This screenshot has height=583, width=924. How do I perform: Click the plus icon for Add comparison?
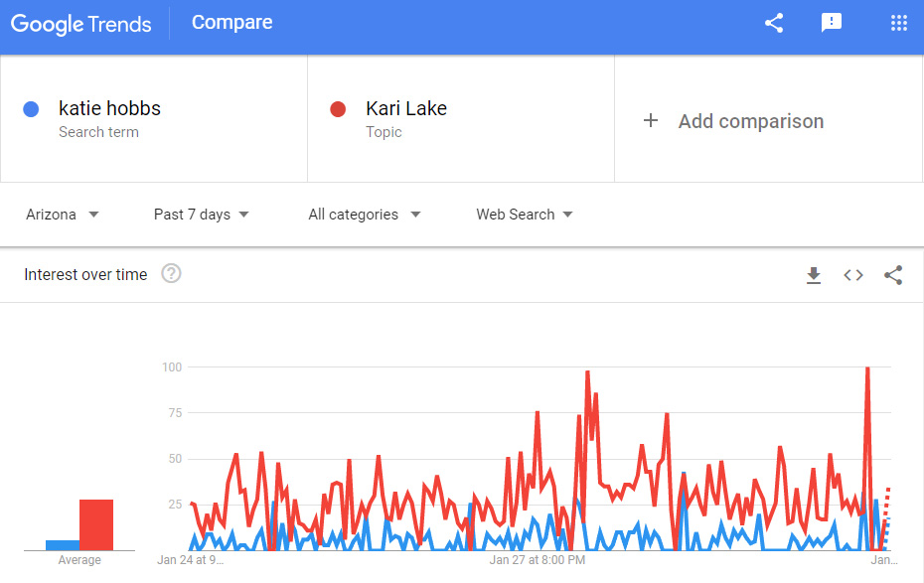651,121
